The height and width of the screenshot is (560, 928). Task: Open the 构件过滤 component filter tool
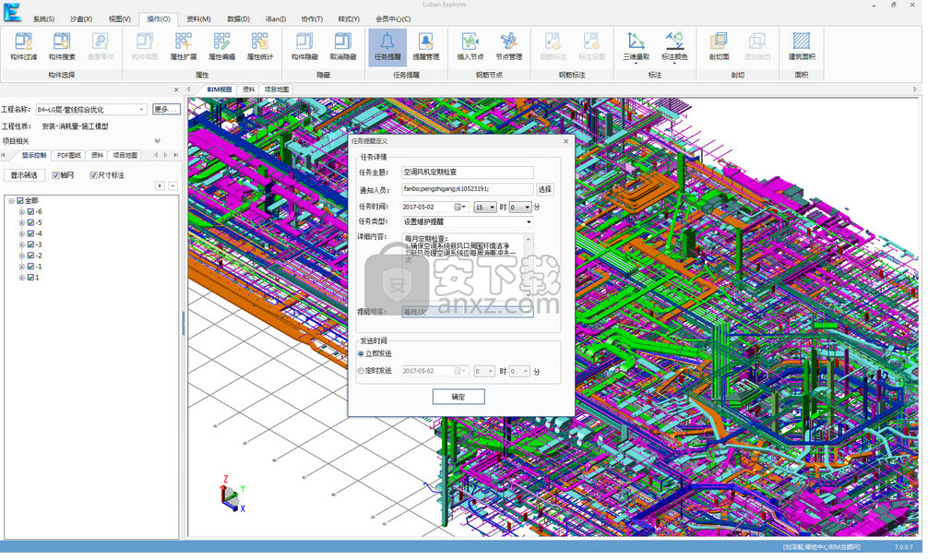pos(24,46)
